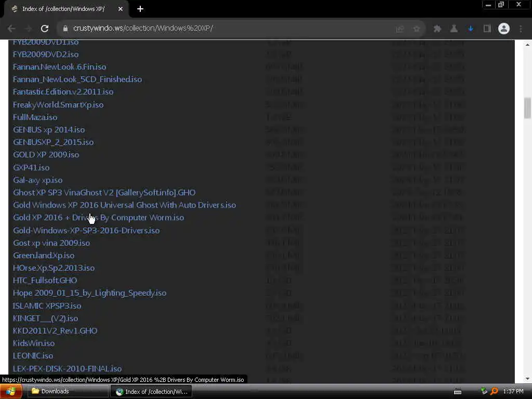Click the network tray icon
The height and width of the screenshot is (399, 532).
[x=484, y=391]
